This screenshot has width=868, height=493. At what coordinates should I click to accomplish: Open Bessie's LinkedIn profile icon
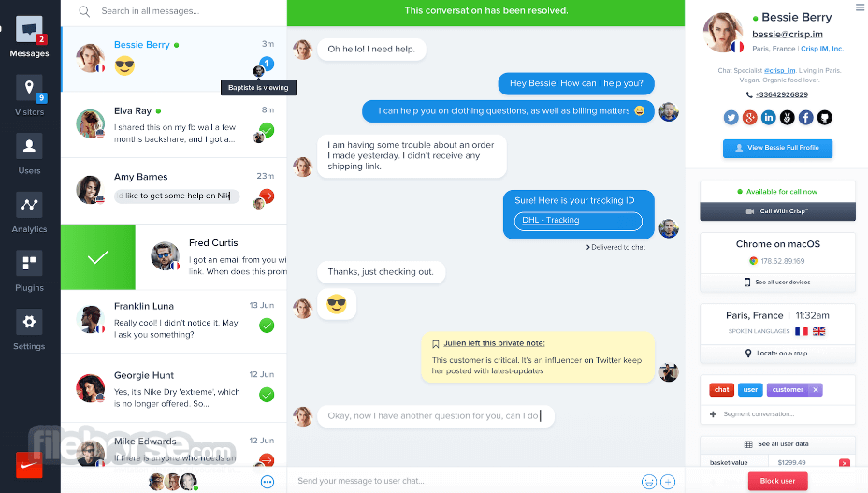[x=768, y=118]
